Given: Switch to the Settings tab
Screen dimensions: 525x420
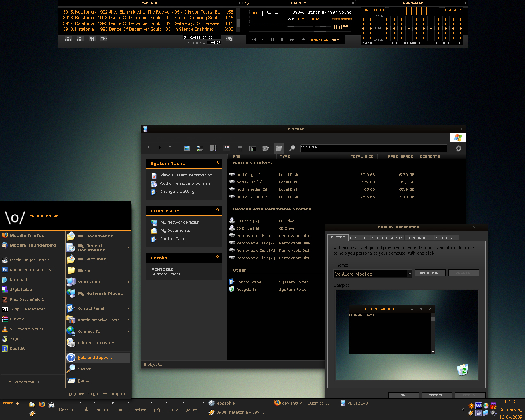Looking at the screenshot, I should click(445, 238).
